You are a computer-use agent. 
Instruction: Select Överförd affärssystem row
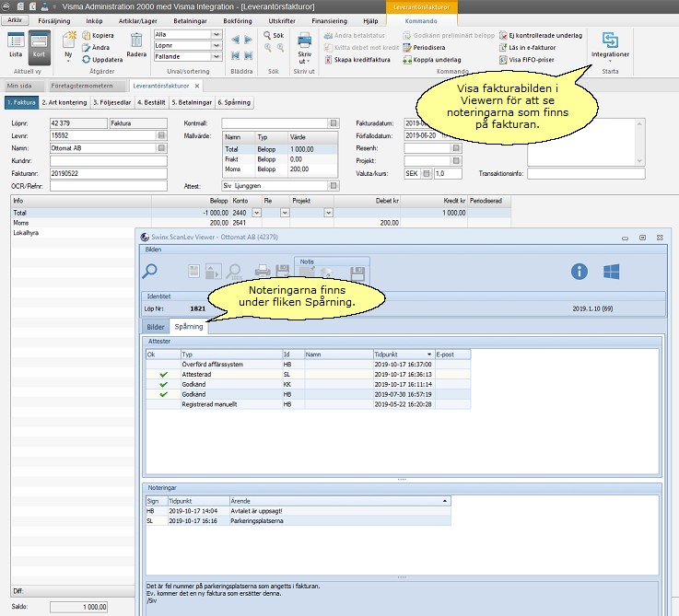pyautogui.click(x=309, y=365)
